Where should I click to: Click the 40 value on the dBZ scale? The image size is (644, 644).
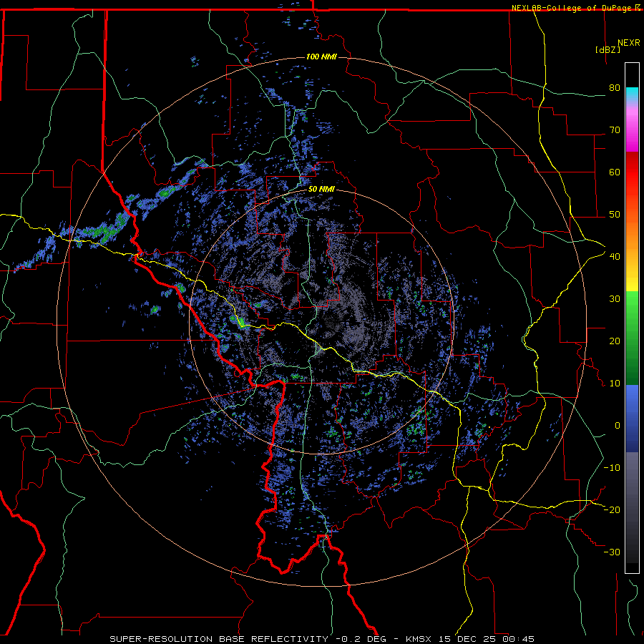click(615, 257)
